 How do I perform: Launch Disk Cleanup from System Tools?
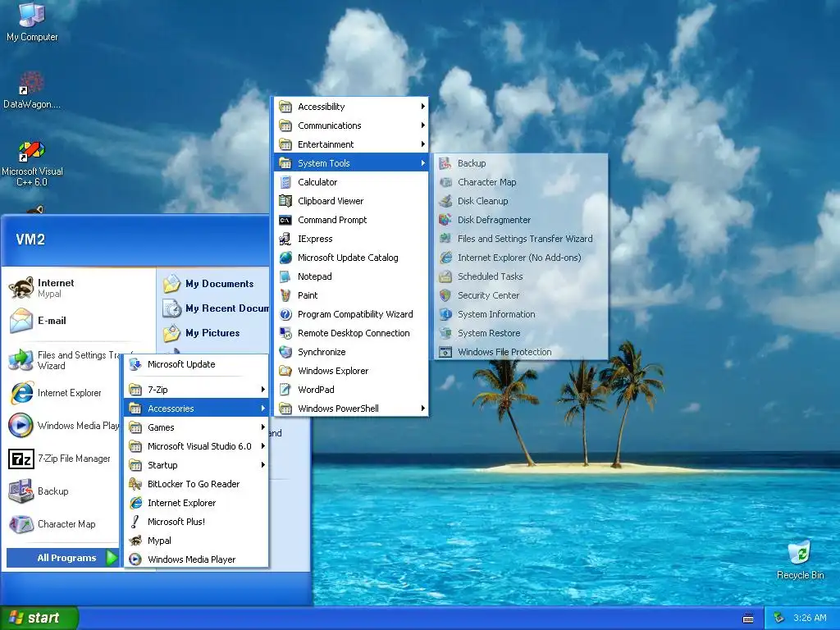[x=521, y=201]
